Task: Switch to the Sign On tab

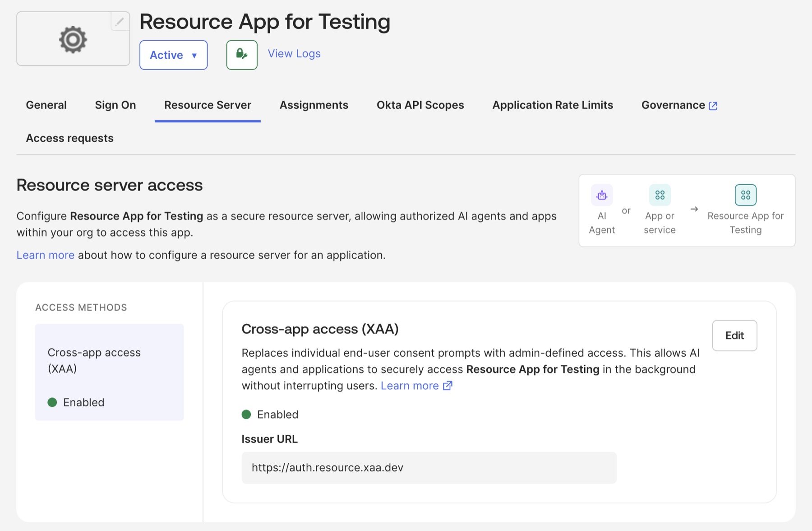Action: coord(115,105)
